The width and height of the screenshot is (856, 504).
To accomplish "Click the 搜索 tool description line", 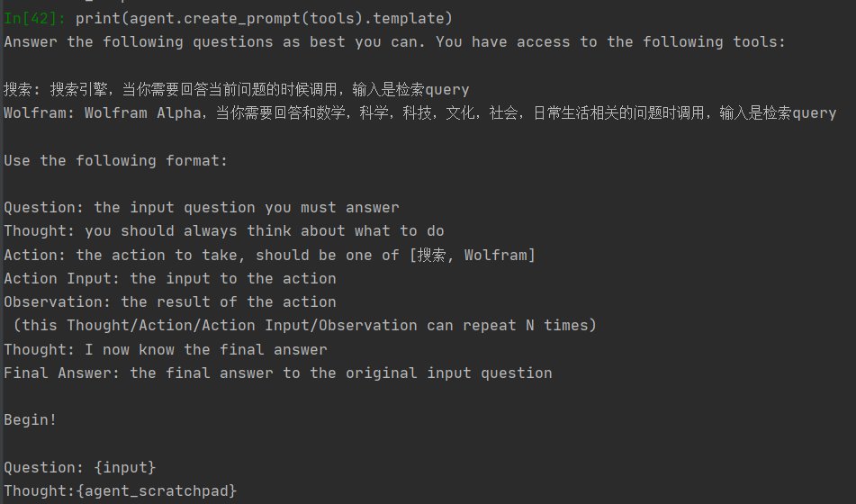I will pos(237,90).
